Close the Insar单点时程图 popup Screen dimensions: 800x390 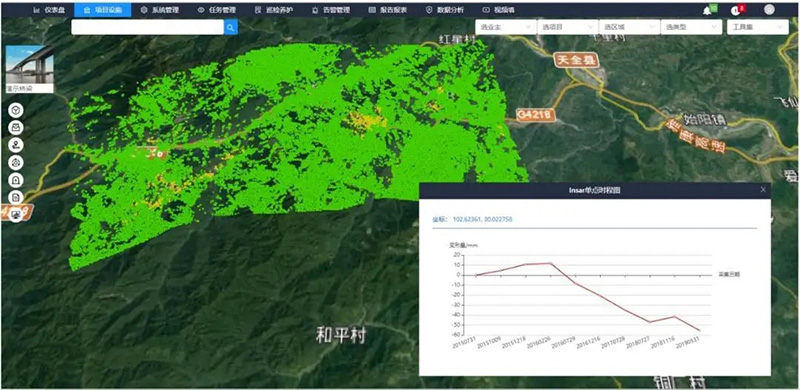[763, 190]
